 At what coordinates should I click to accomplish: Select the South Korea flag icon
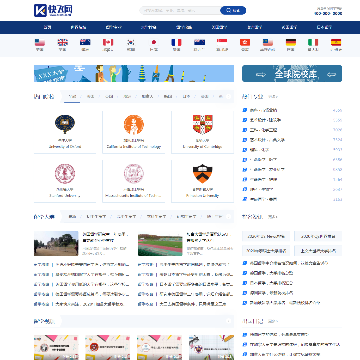coord(131,42)
